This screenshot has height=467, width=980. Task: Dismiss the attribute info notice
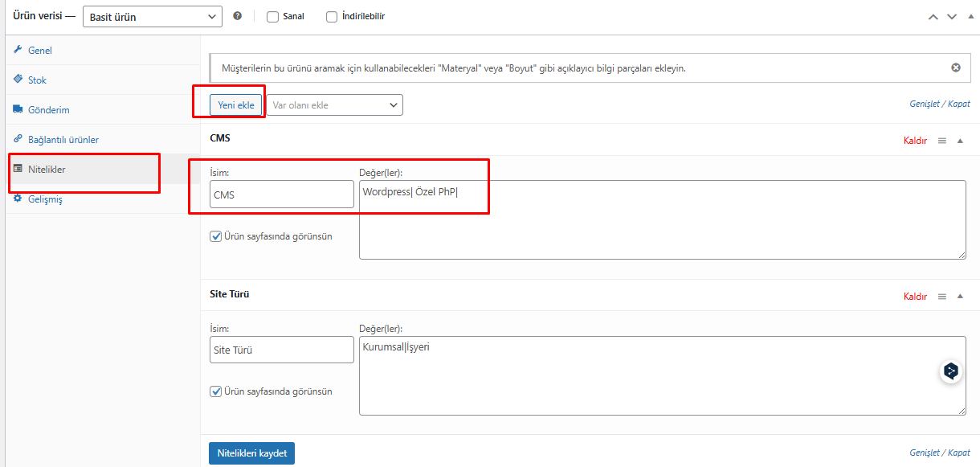[x=956, y=68]
